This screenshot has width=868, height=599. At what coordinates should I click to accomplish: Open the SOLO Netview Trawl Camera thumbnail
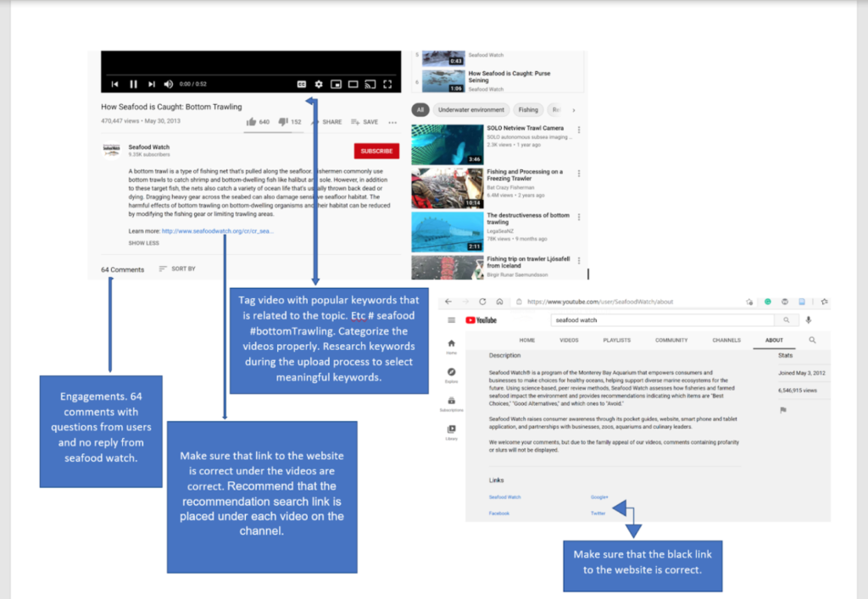pyautogui.click(x=448, y=145)
